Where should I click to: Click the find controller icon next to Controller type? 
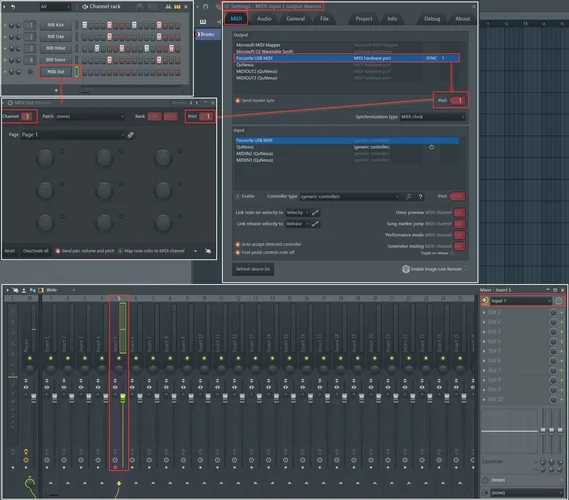(x=409, y=196)
